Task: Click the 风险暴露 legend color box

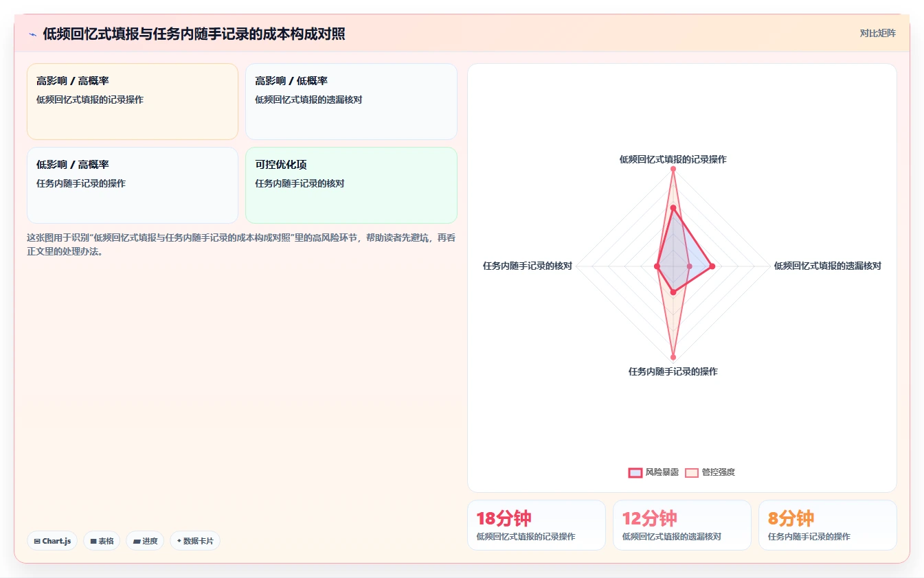Action: tap(635, 472)
